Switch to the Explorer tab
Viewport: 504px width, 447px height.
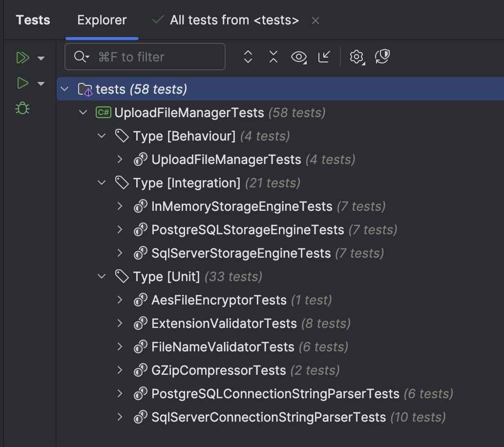(x=102, y=20)
